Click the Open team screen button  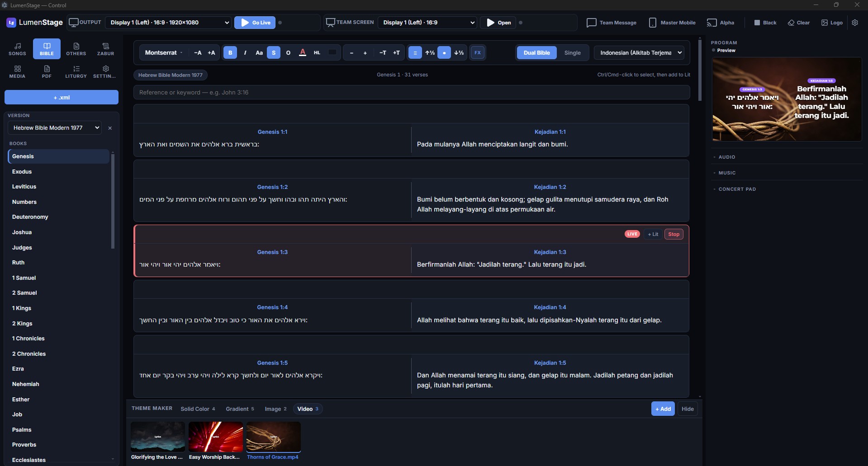click(498, 23)
